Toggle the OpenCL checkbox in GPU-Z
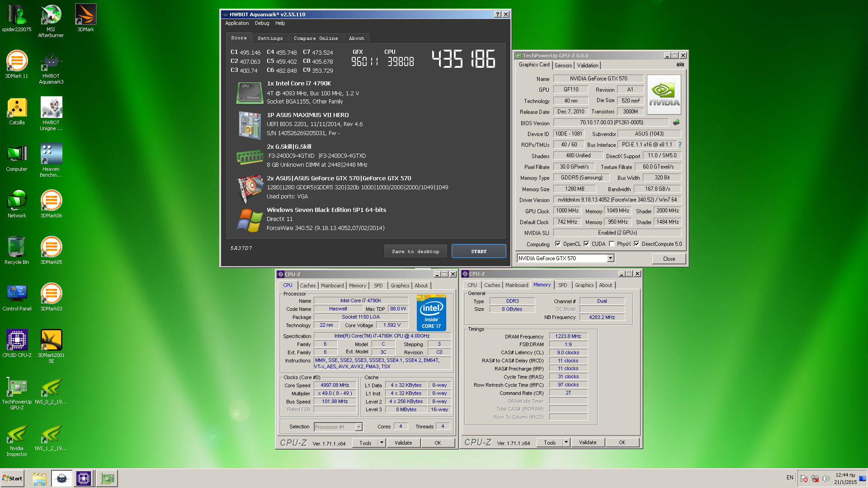868x488 pixels. [558, 244]
